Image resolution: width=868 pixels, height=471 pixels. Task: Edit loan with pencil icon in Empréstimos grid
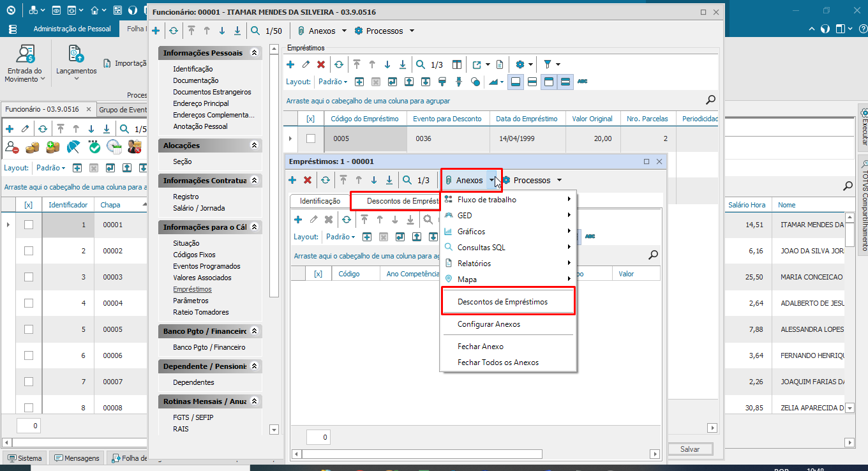pyautogui.click(x=306, y=64)
